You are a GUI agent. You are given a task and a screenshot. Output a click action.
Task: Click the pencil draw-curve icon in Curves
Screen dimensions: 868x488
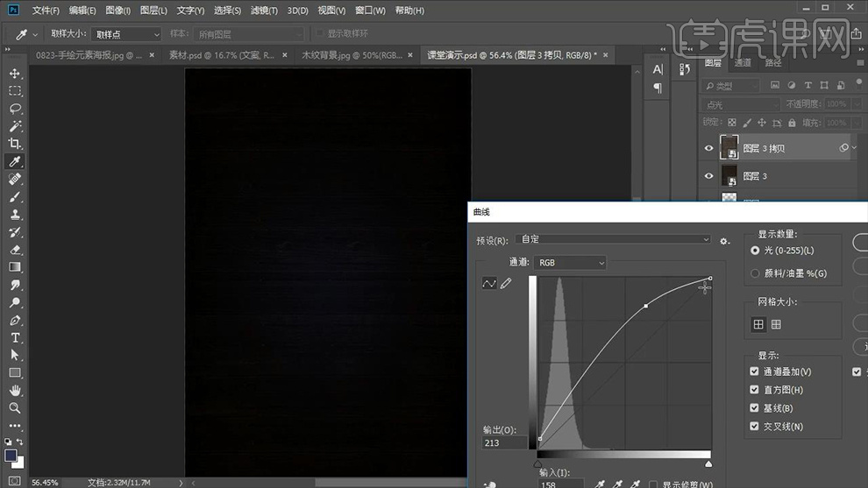(506, 284)
